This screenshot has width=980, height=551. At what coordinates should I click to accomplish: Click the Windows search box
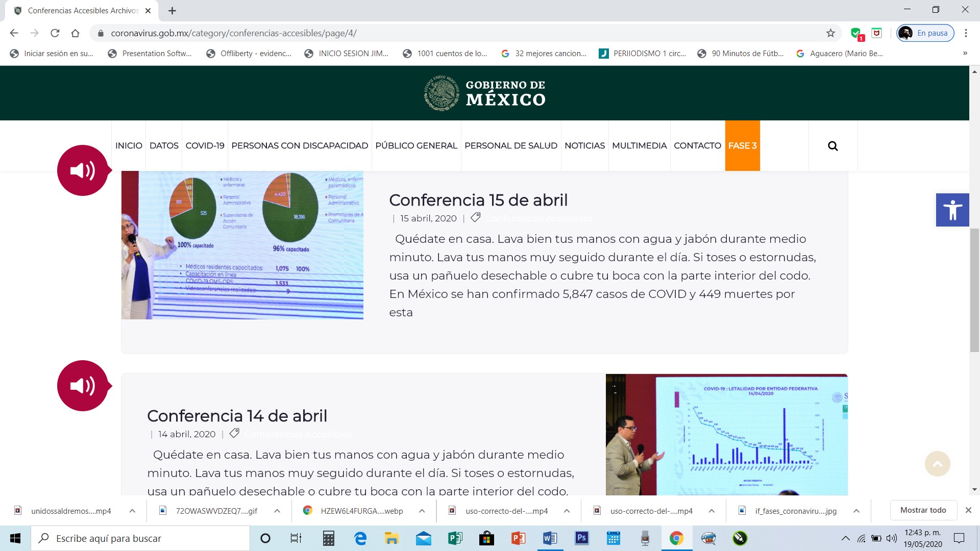[140, 538]
